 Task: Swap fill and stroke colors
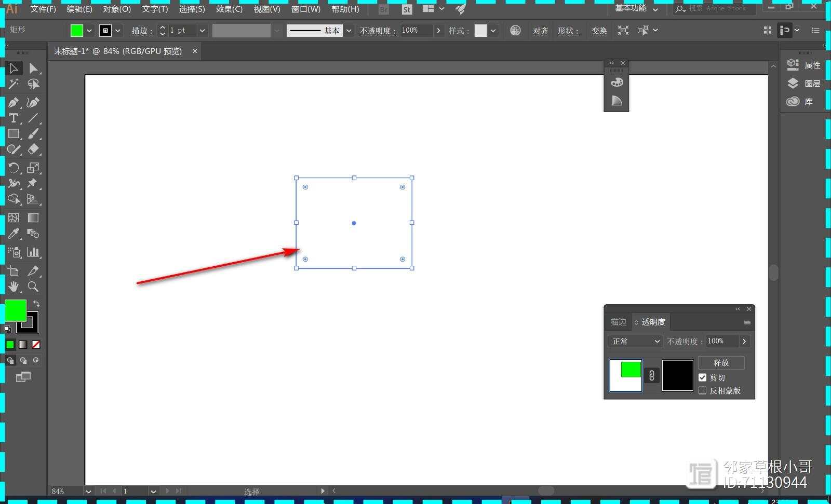(36, 303)
